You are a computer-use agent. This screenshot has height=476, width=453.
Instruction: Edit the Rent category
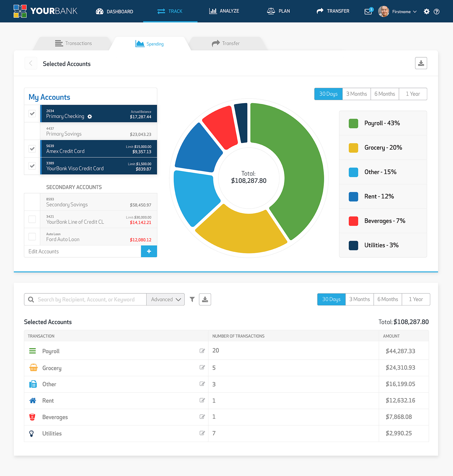tap(202, 400)
